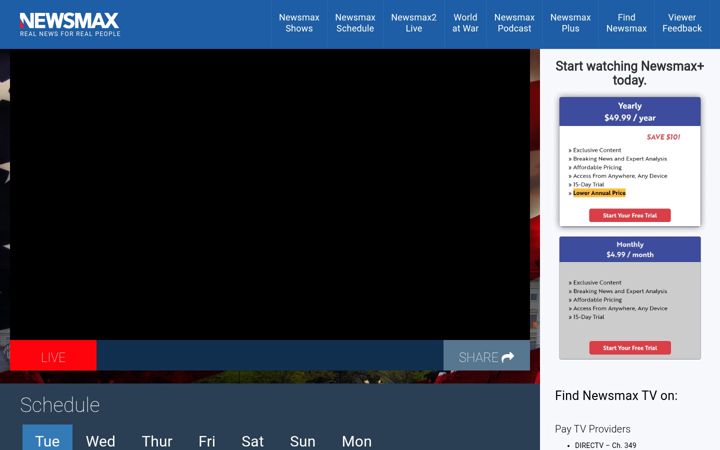
Task: Click 'Start watching Newsmax+ today.' heading
Action: coord(630,73)
